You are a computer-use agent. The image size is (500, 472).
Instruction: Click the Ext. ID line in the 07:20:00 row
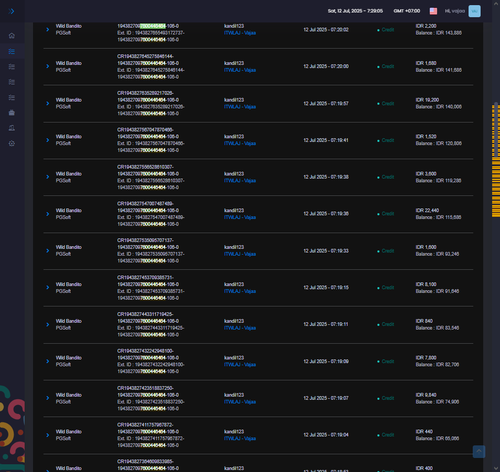coord(151,73)
